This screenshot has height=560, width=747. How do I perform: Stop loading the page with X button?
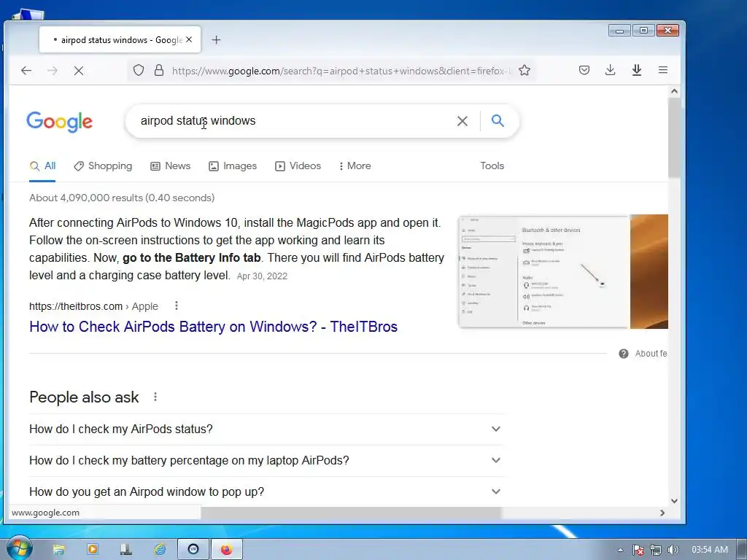pos(79,71)
